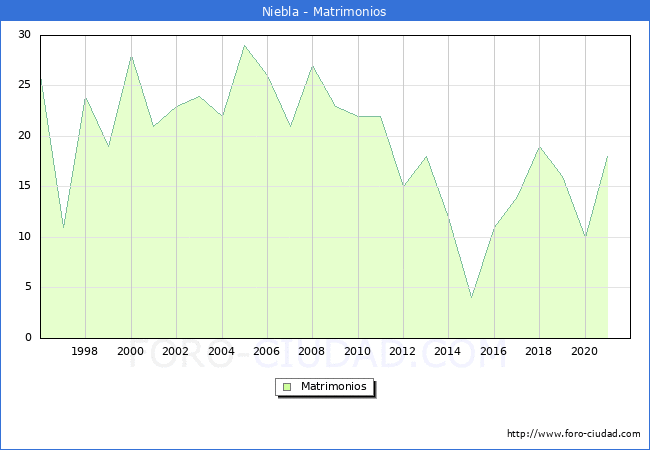Click x-axis label 2006
The height and width of the screenshot is (450, 650).
[267, 351]
